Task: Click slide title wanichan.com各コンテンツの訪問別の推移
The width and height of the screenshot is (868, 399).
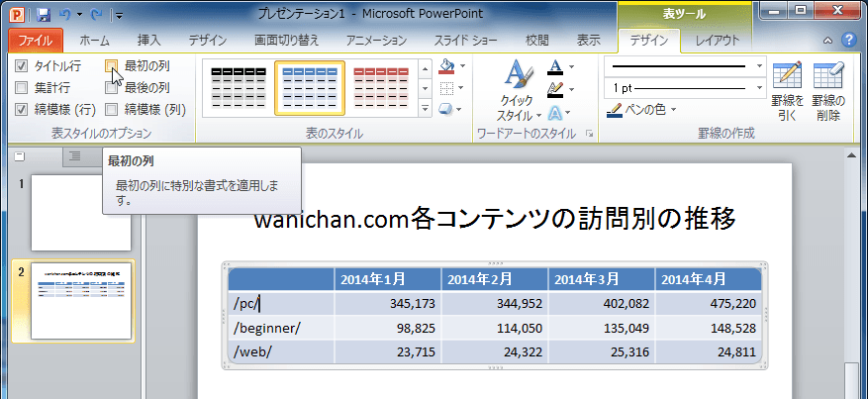Action: tap(495, 220)
